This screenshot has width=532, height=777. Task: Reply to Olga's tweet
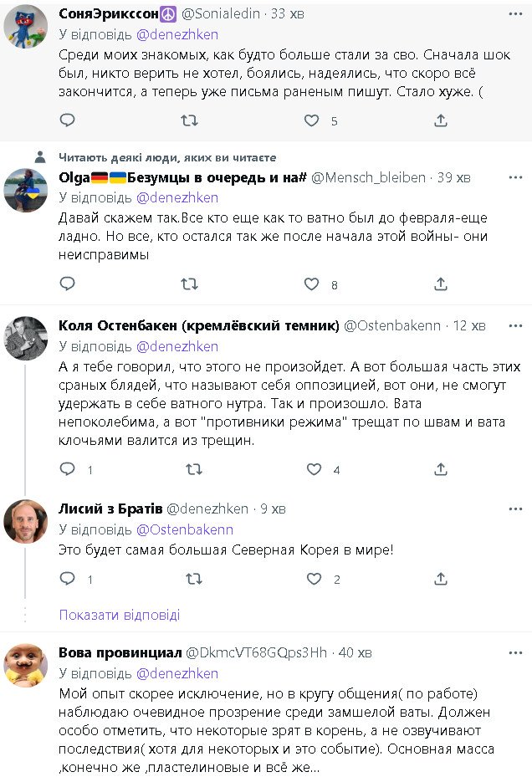(68, 284)
